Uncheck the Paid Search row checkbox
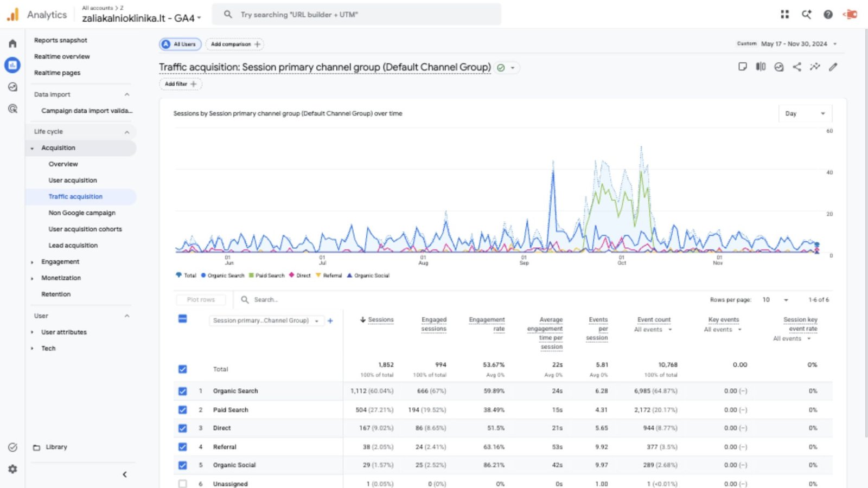 (183, 410)
